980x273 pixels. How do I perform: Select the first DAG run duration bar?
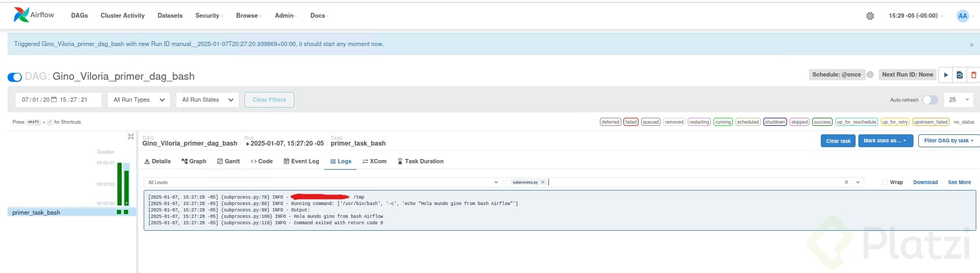(x=120, y=184)
